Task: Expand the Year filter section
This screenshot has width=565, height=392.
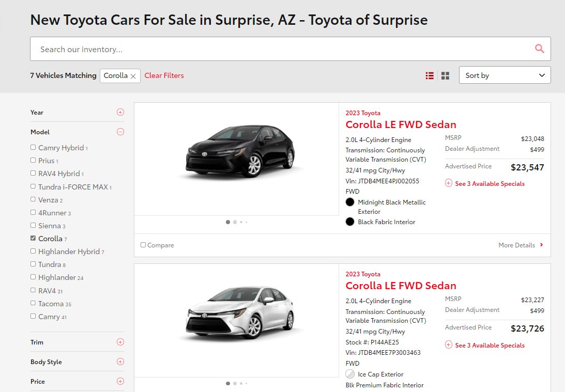Action: click(120, 112)
